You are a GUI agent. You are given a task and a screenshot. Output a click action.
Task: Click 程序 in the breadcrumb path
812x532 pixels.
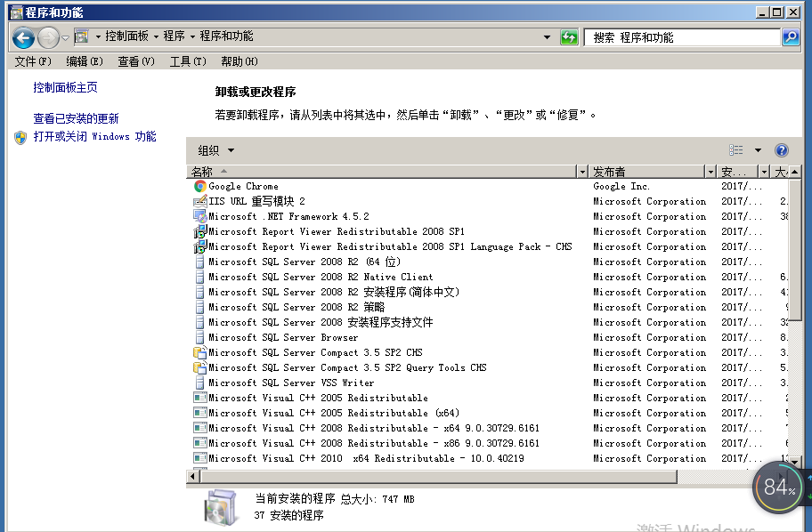coord(174,36)
